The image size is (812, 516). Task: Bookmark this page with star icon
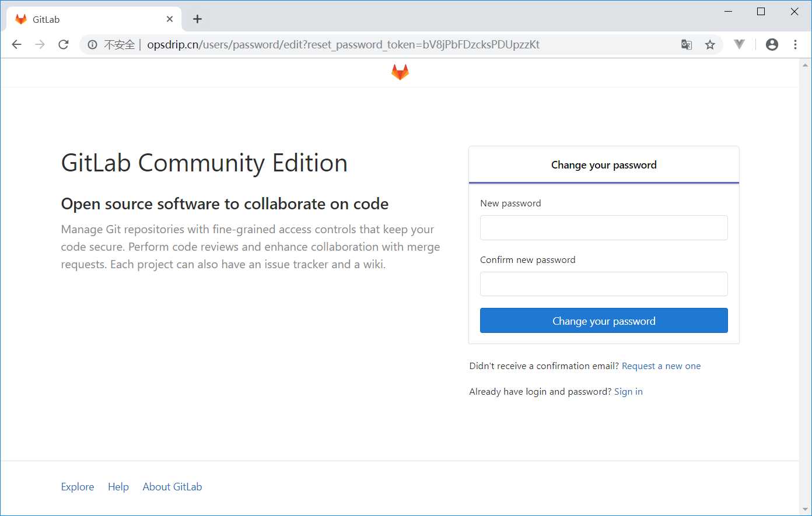[x=710, y=44]
